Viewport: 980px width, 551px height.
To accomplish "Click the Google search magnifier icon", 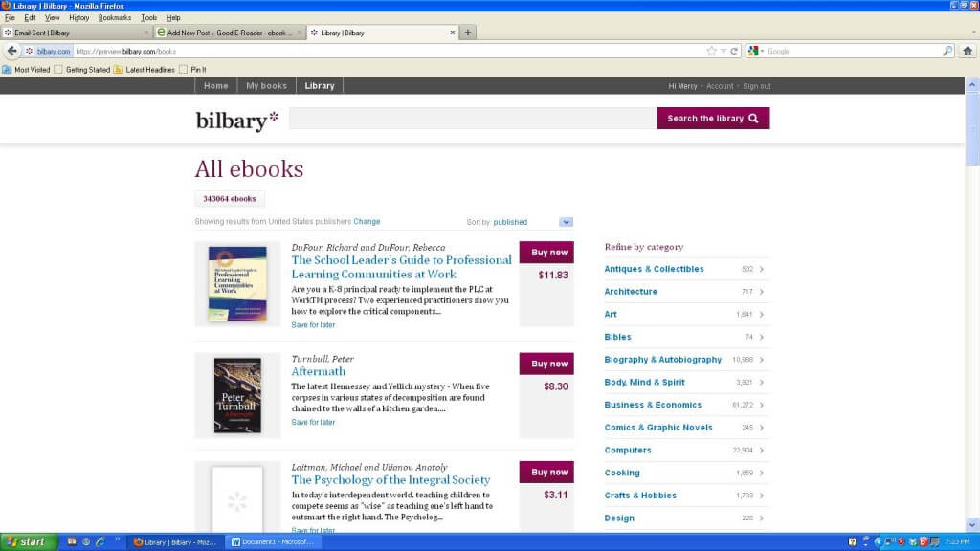I will (947, 52).
